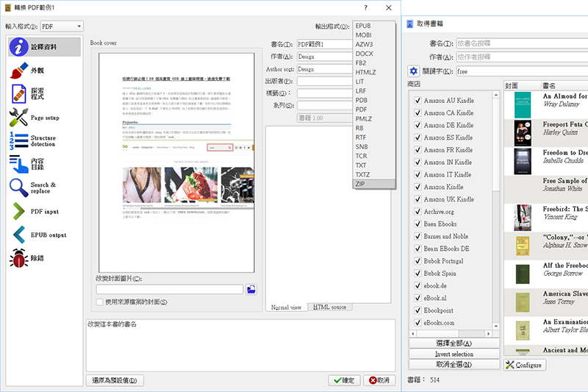Click the author field containing Design
This screenshot has width=588, height=392.
(325, 57)
